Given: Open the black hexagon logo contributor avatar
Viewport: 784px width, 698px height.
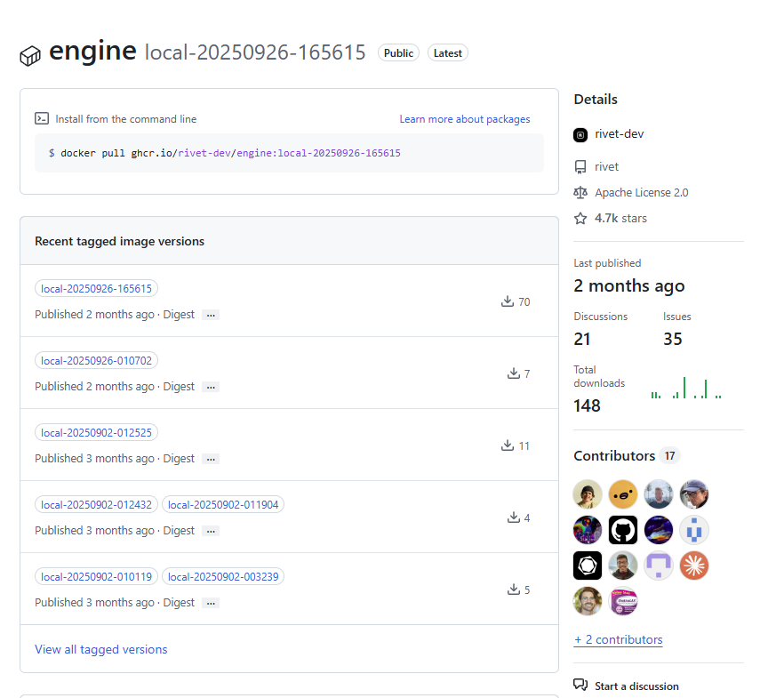Looking at the screenshot, I should coord(588,566).
